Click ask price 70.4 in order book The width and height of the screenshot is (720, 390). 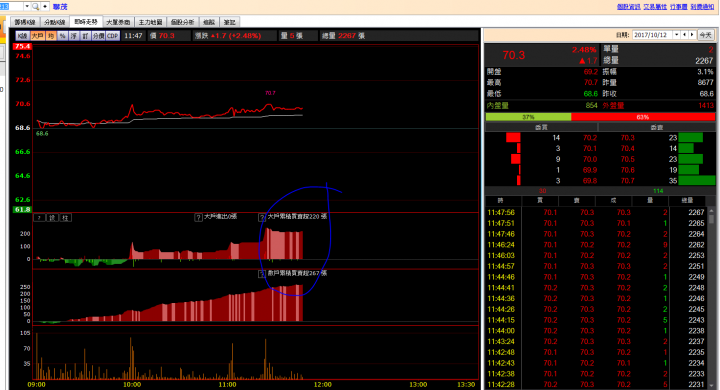click(628, 148)
